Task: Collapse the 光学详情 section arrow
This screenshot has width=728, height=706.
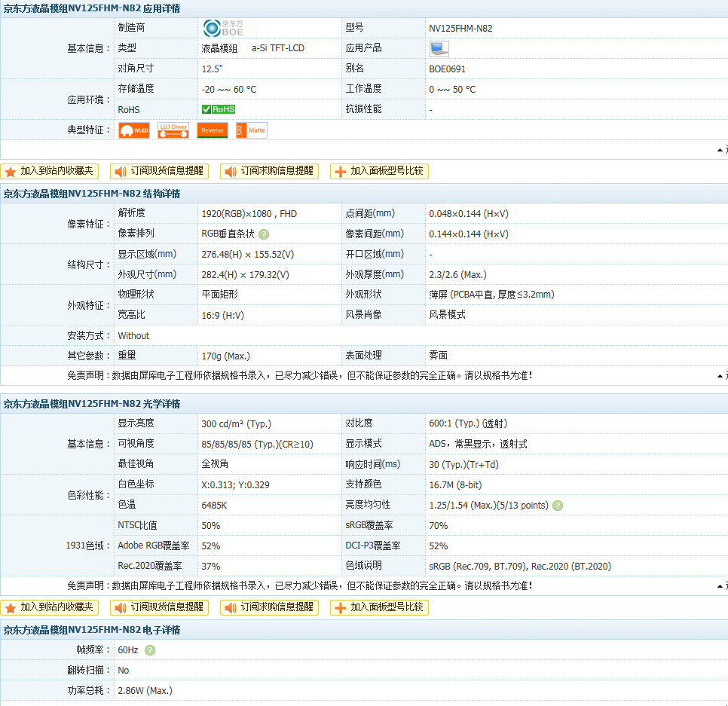Action: click(x=722, y=585)
